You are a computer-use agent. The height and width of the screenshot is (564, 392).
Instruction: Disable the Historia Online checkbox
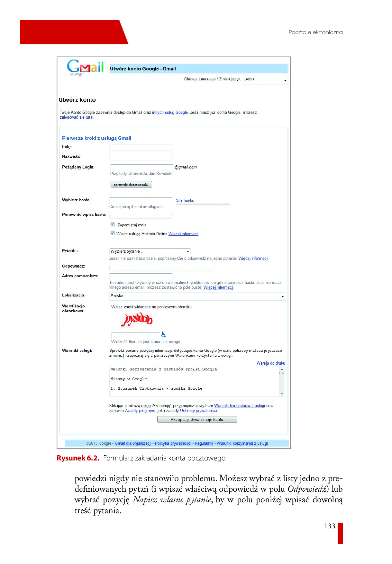coord(113,233)
